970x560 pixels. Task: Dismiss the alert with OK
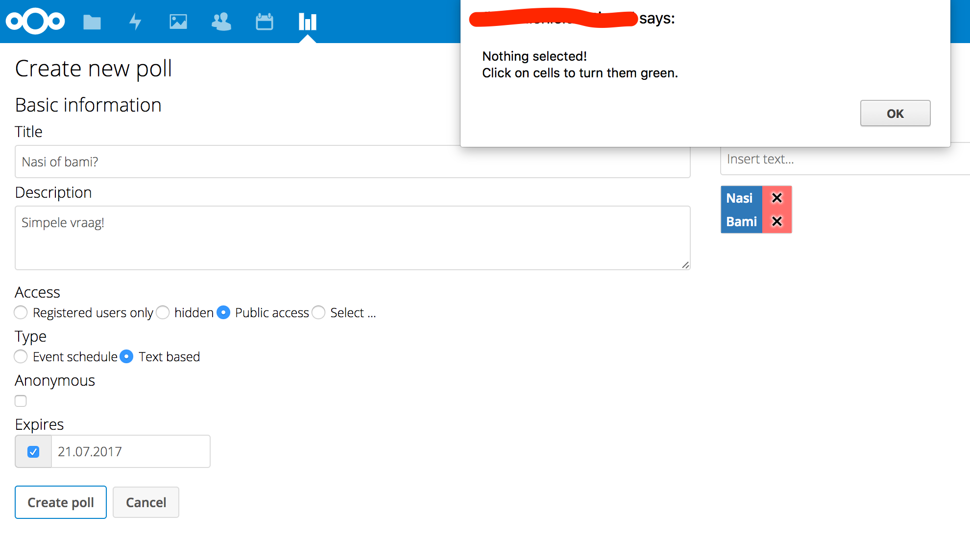click(896, 114)
